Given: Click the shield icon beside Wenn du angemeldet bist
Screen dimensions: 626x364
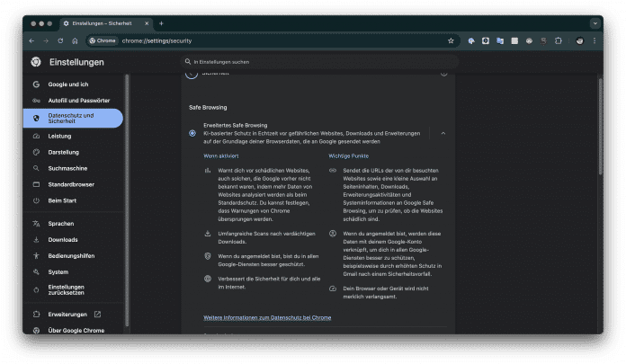Looking at the screenshot, I should (x=208, y=256).
